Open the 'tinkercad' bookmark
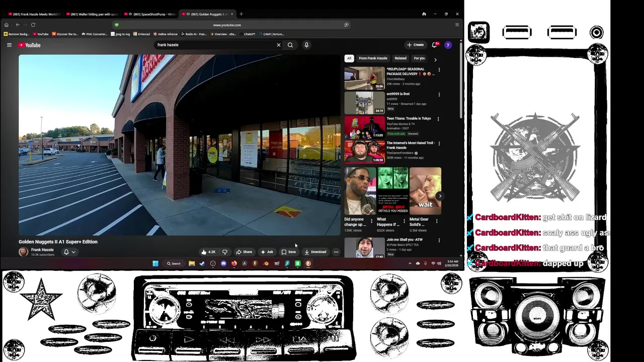644x362 pixels. (x=141, y=34)
